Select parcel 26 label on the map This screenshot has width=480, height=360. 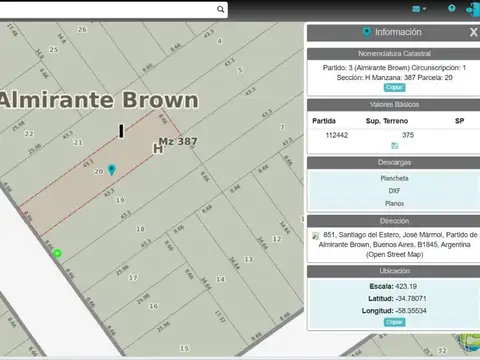[82, 29]
